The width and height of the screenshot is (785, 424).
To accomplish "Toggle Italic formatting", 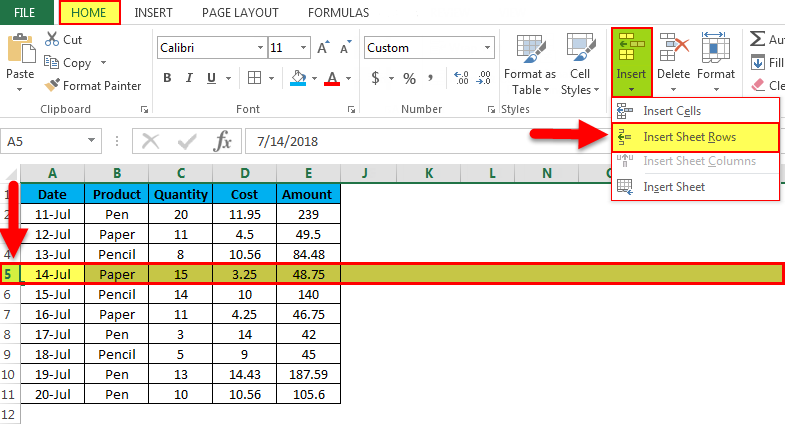I will [189, 78].
